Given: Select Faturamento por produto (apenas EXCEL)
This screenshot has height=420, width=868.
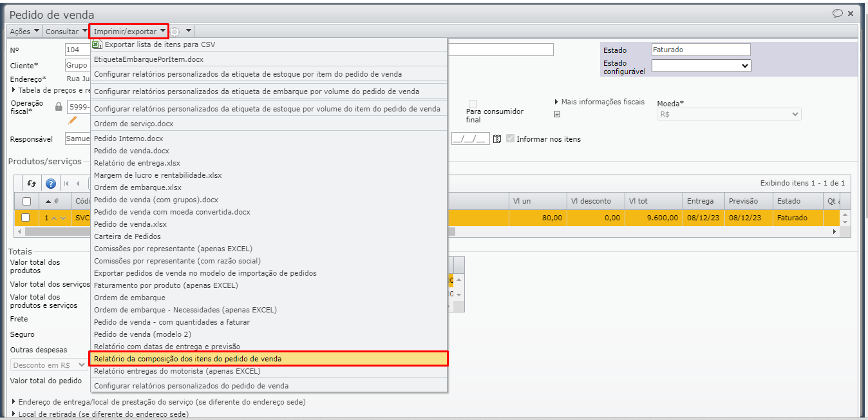Looking at the screenshot, I should (x=269, y=285).
